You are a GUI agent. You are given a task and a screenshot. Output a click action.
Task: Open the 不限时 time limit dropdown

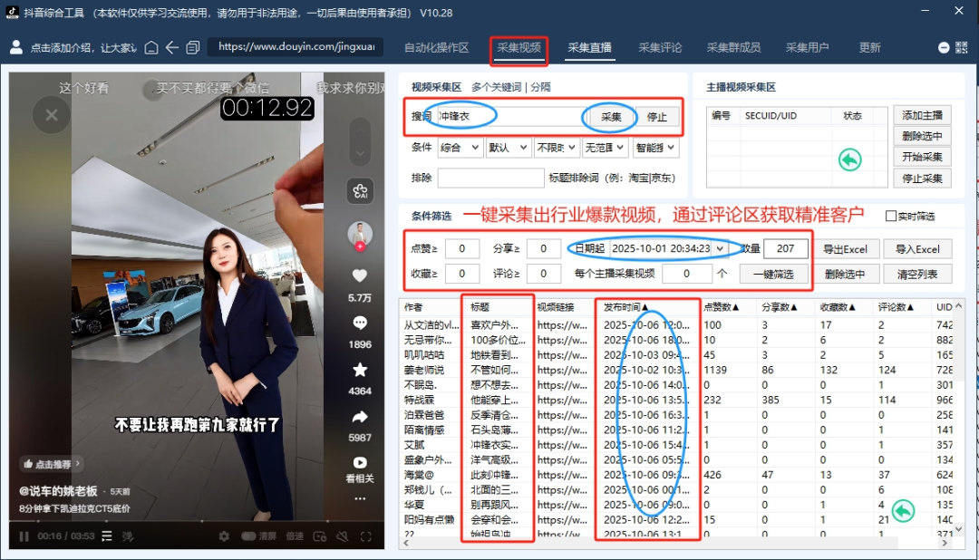click(556, 148)
